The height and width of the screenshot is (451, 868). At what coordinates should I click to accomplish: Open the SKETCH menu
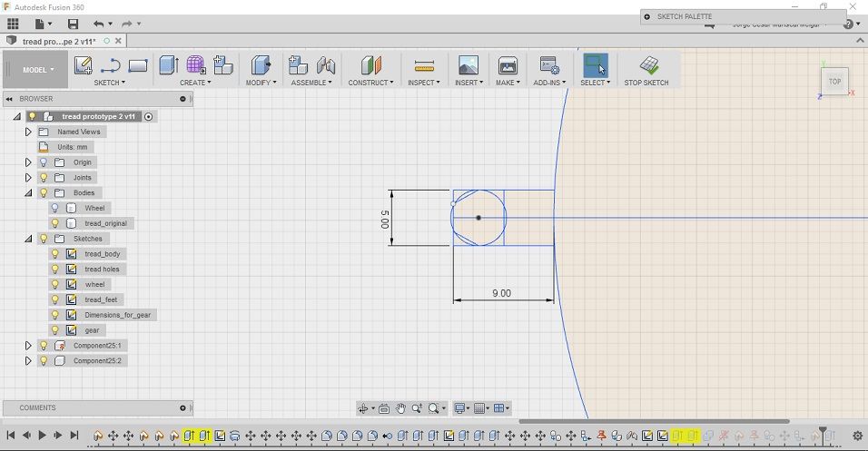click(x=109, y=83)
